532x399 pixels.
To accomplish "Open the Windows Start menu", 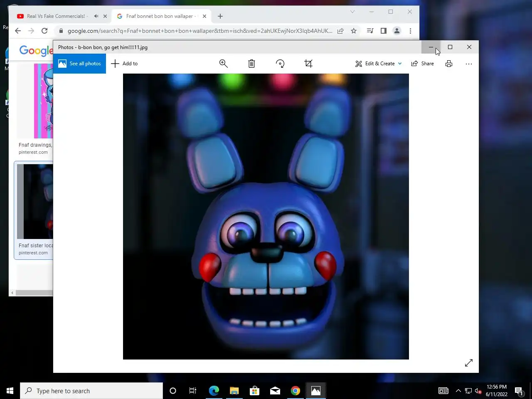I will point(10,391).
